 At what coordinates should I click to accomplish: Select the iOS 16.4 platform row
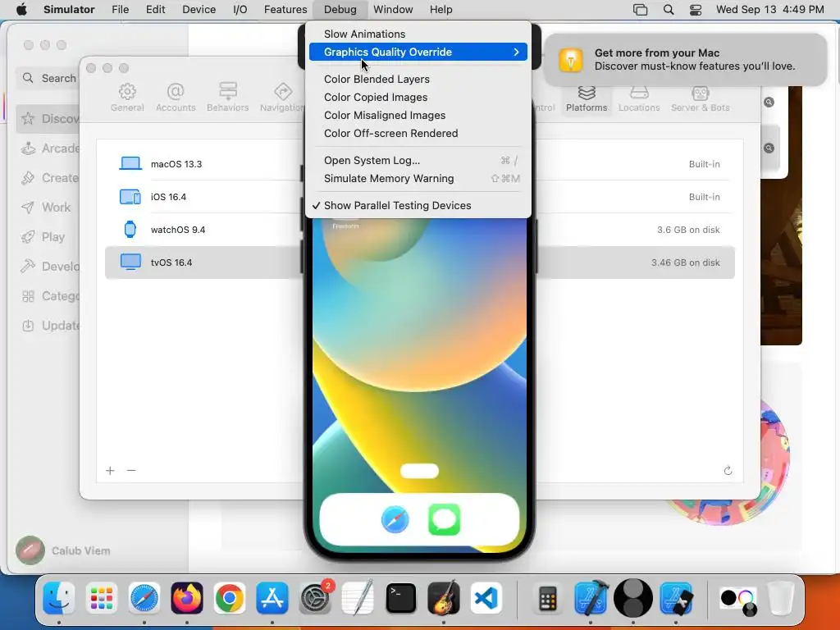[419, 197]
